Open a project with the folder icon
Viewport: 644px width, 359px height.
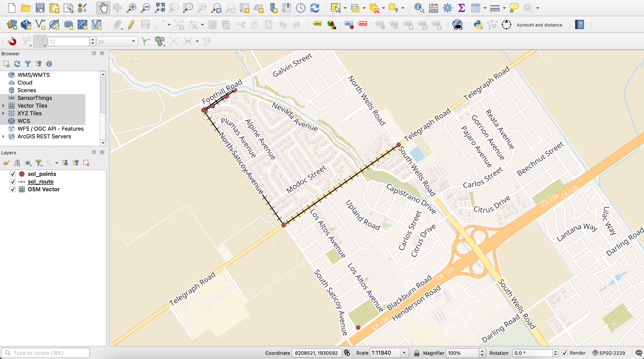coord(26,8)
